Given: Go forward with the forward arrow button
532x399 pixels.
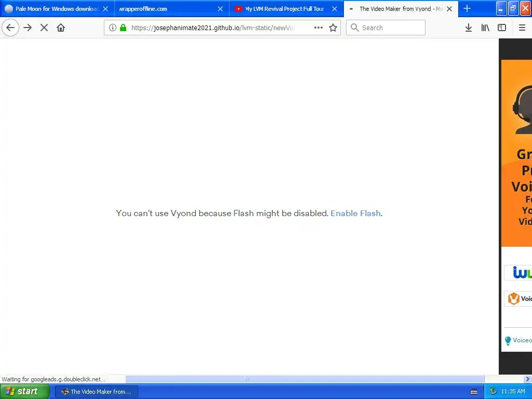Looking at the screenshot, I should coord(28,28).
